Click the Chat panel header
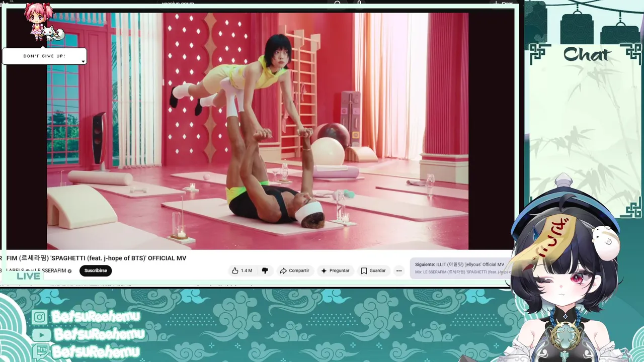The height and width of the screenshot is (362, 644). click(x=587, y=54)
